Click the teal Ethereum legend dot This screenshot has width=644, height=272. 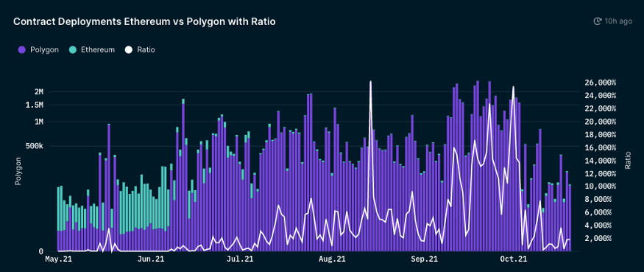click(x=73, y=50)
